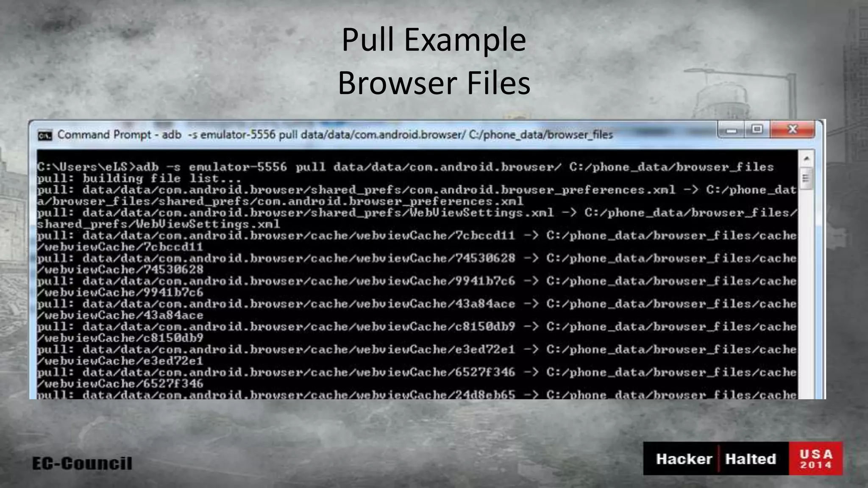Maximize the Command Prompt window
The width and height of the screenshot is (868, 488).
coord(757,130)
